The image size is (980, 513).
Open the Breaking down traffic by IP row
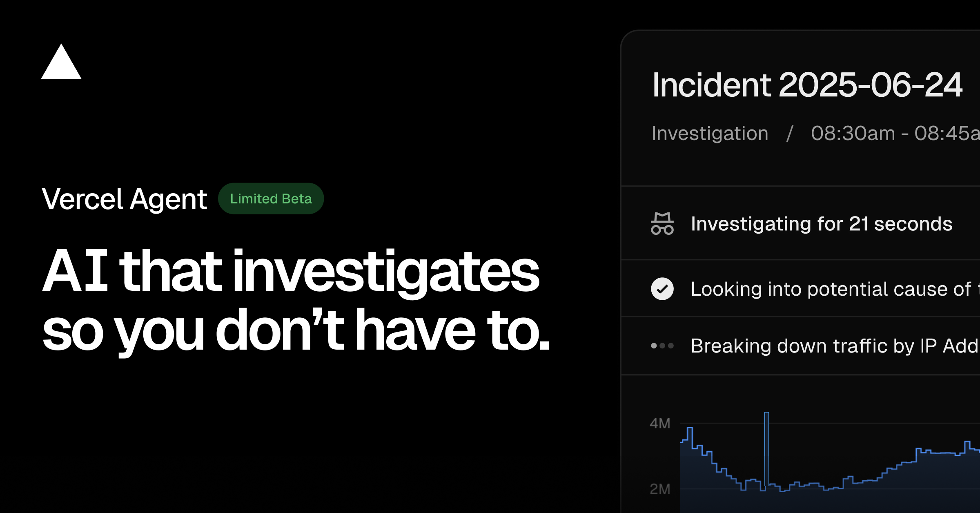click(x=800, y=346)
